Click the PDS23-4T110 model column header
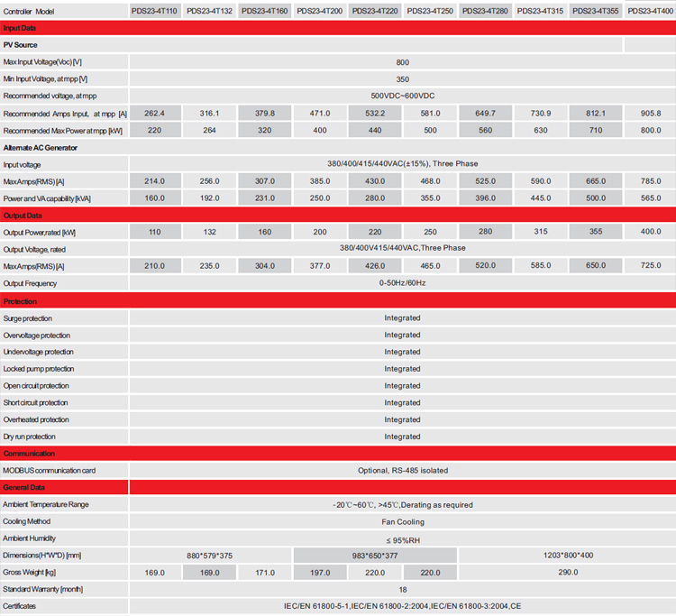676x616 pixels. click(154, 11)
